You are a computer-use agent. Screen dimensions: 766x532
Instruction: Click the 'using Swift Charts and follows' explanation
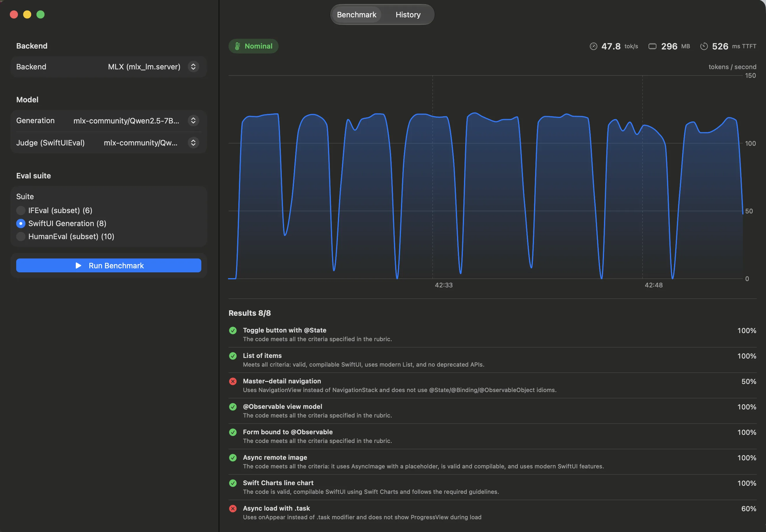tap(371, 492)
